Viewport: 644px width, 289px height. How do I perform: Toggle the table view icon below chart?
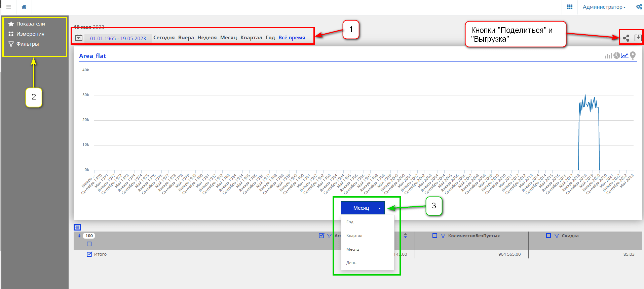click(77, 227)
